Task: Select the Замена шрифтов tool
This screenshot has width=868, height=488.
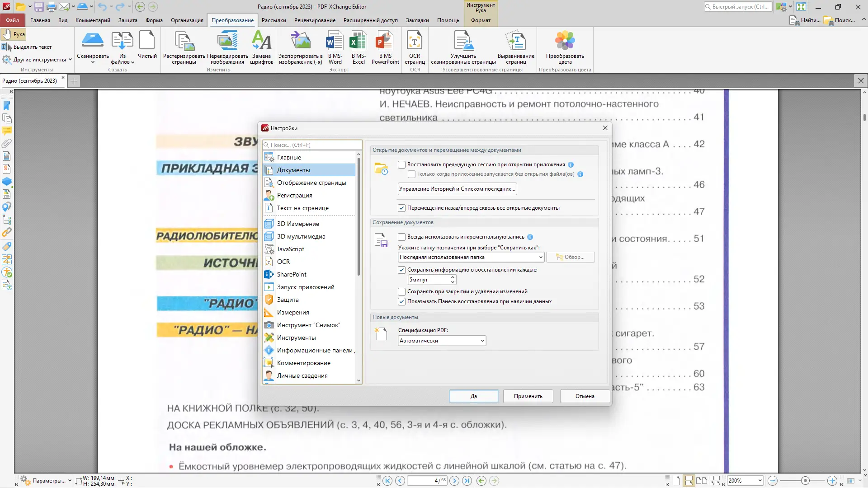Action: pyautogui.click(x=261, y=47)
